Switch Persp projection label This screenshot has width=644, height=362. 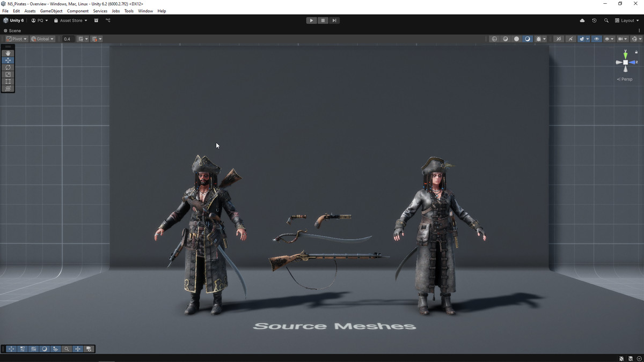coord(625,79)
